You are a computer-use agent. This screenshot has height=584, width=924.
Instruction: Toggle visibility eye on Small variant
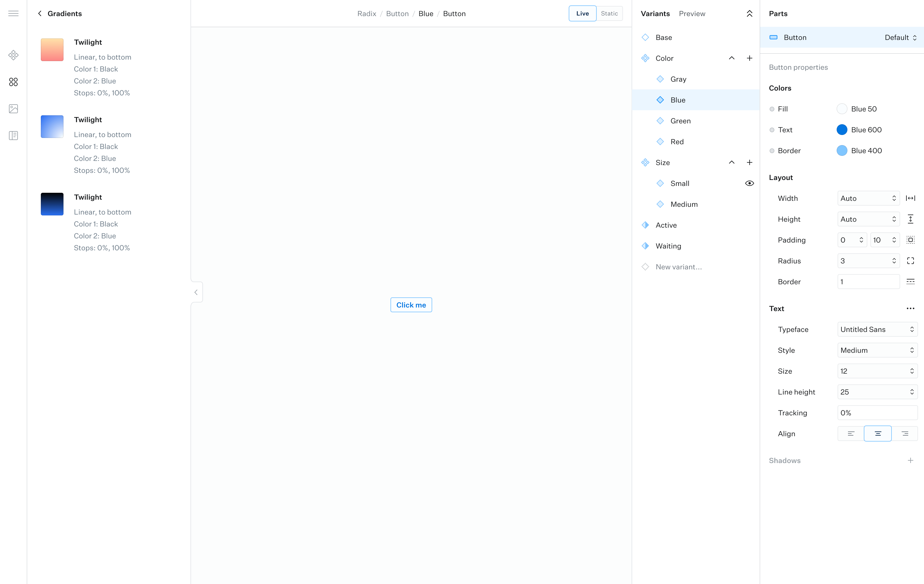749,184
